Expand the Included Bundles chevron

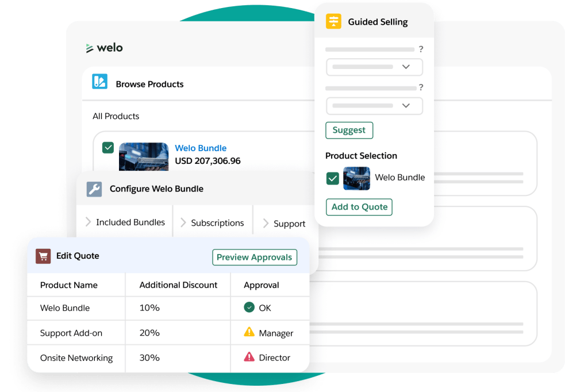tap(88, 222)
